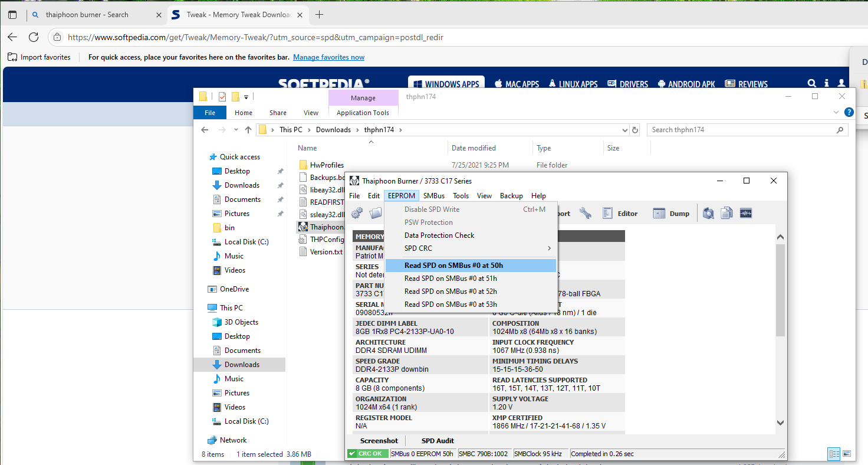Click the gear settings icon in Thaiphoon Burner toolbar
This screenshot has height=465, width=868.
(357, 213)
